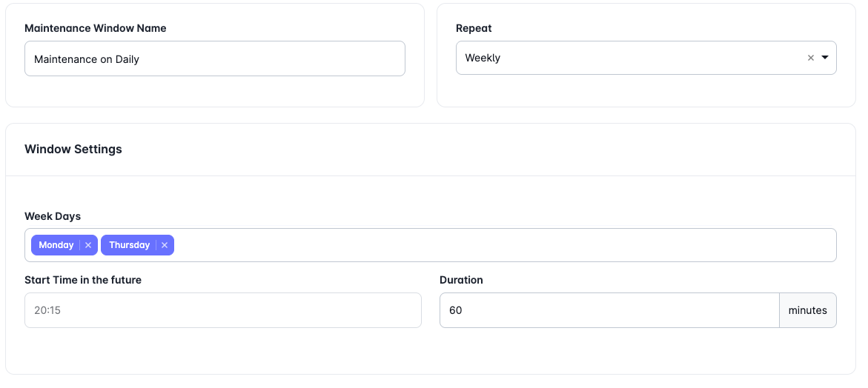
Task: Click the Repeat field label
Action: click(474, 28)
